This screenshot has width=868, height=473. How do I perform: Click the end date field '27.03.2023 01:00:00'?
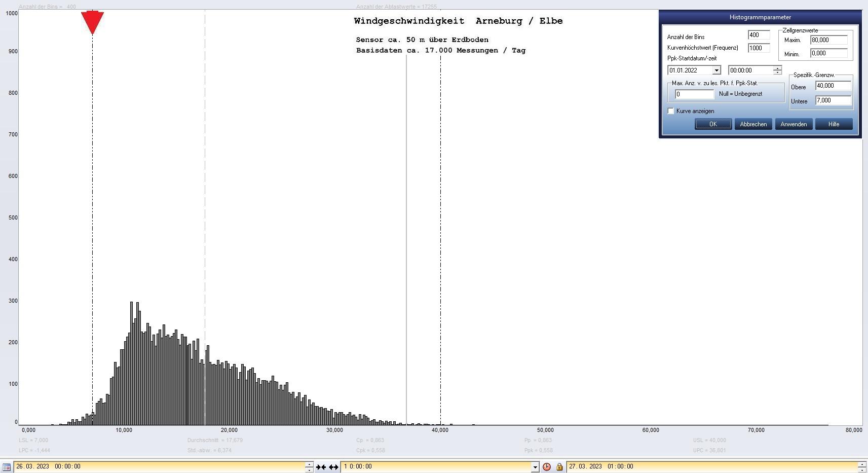(x=712, y=467)
